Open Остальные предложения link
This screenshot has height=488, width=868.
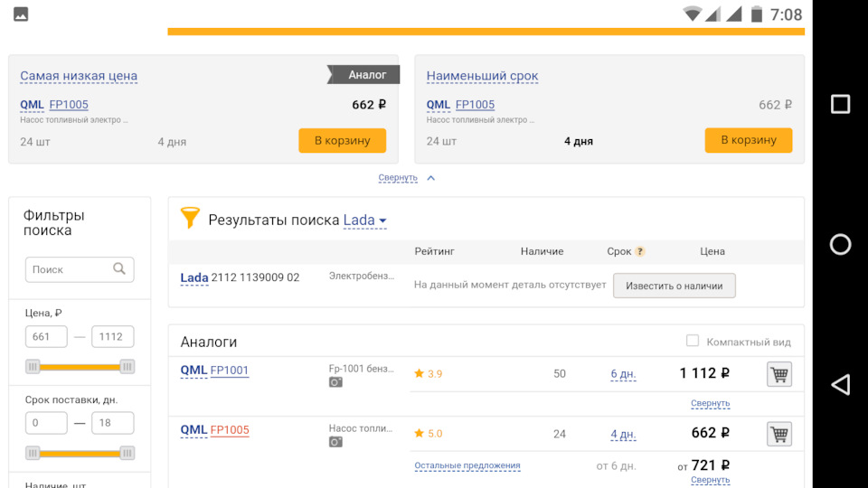click(467, 466)
